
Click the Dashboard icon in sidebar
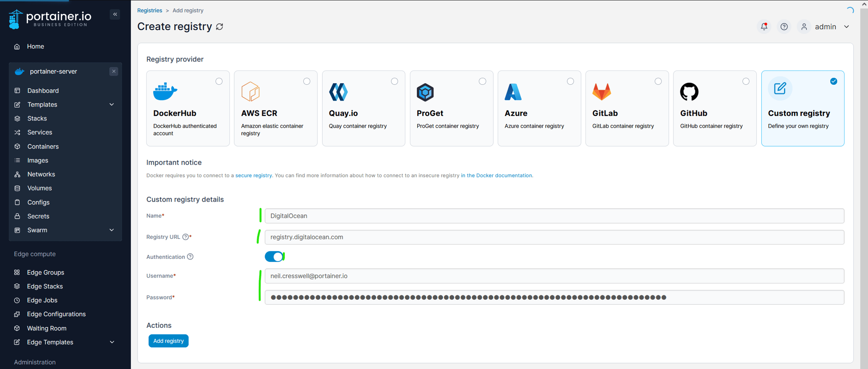coord(17,91)
